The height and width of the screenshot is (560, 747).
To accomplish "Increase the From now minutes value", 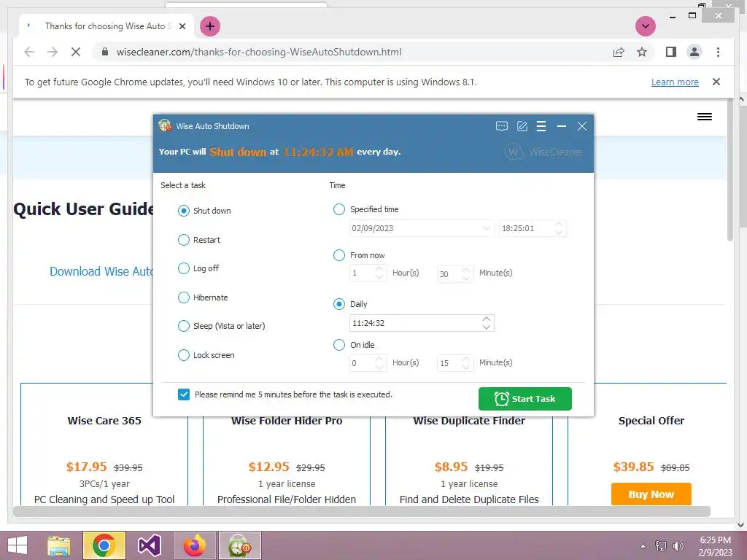I will 466,270.
